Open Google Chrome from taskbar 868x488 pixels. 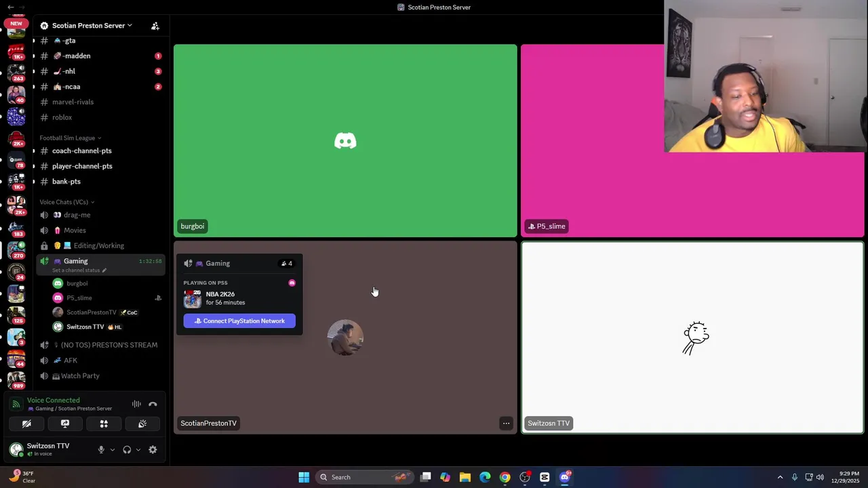[x=505, y=477]
